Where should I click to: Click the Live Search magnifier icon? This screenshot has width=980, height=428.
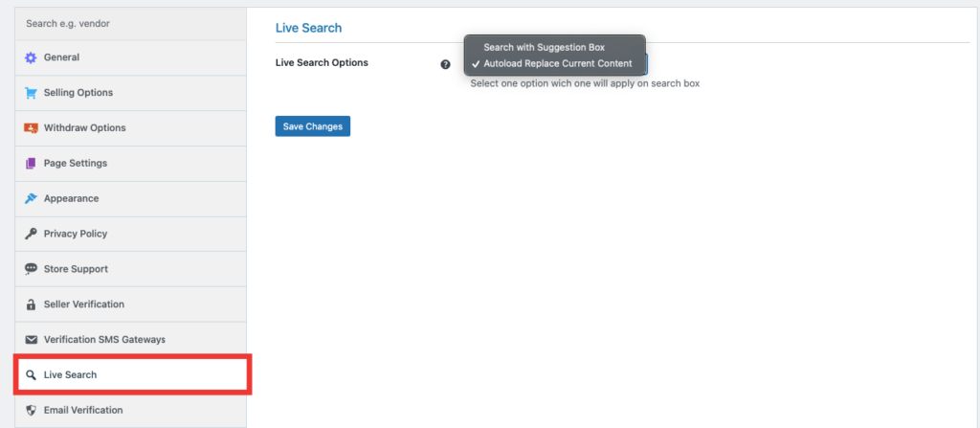click(31, 375)
